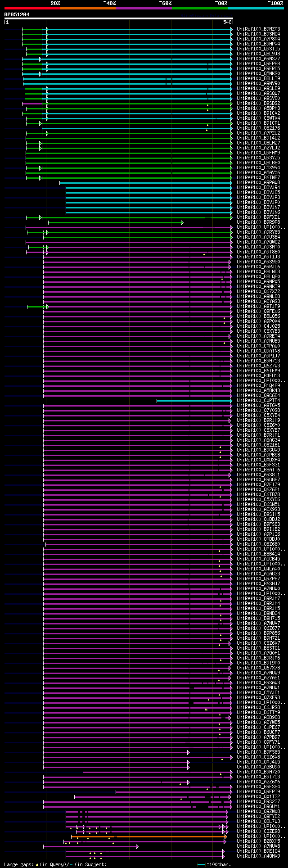This screenshot has height=868, width=288.
Task: Select hit label UniRef100_Q9ATN8
Action: point(258,351)
